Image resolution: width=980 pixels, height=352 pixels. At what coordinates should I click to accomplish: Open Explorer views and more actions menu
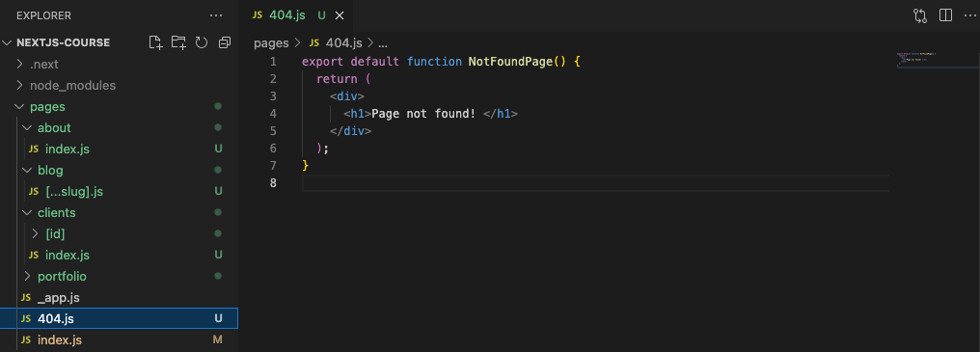pos(216,15)
